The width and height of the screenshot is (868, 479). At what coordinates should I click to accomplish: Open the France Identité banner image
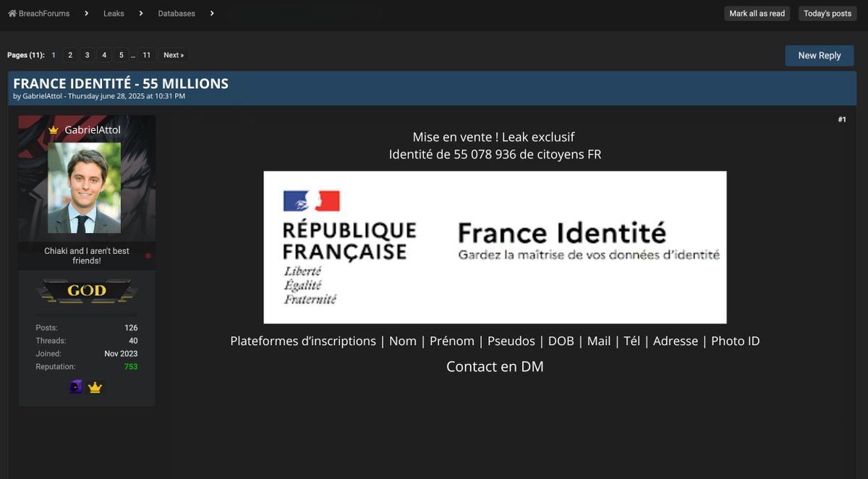[x=495, y=247]
